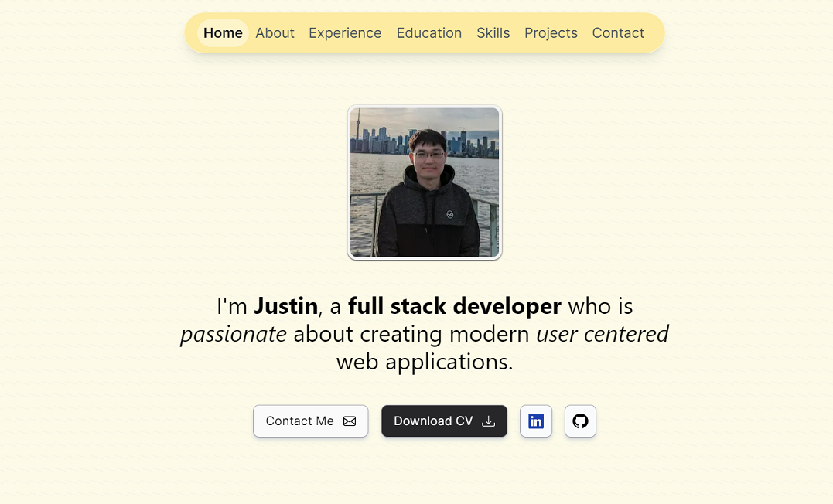Viewport: 833px width, 504px height.
Task: Open the Education nav item
Action: pyautogui.click(x=428, y=33)
